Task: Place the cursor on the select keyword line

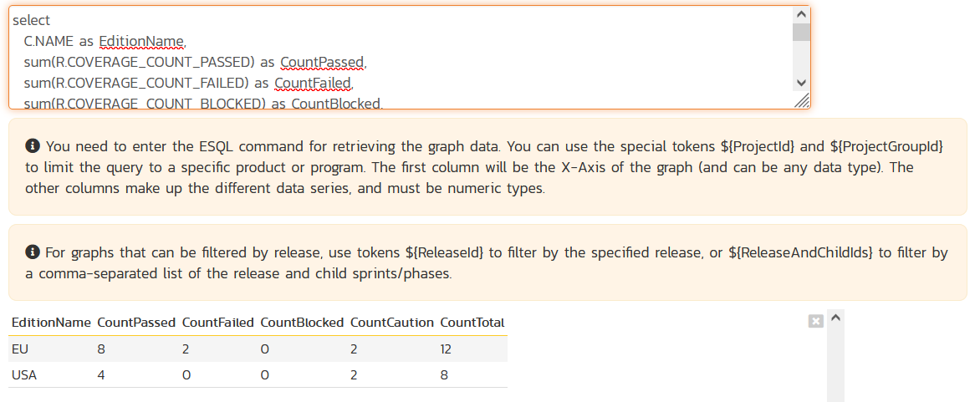Action: [32, 20]
